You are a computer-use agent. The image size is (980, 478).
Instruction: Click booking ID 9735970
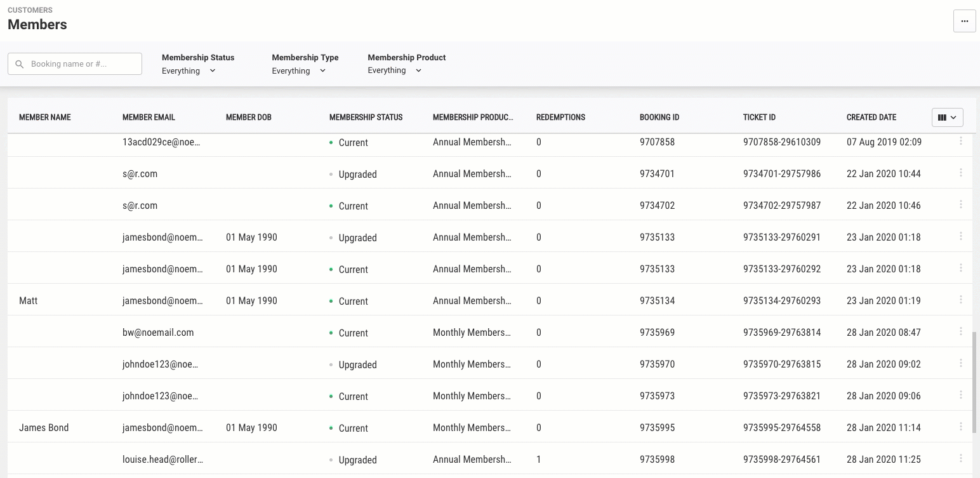point(657,364)
